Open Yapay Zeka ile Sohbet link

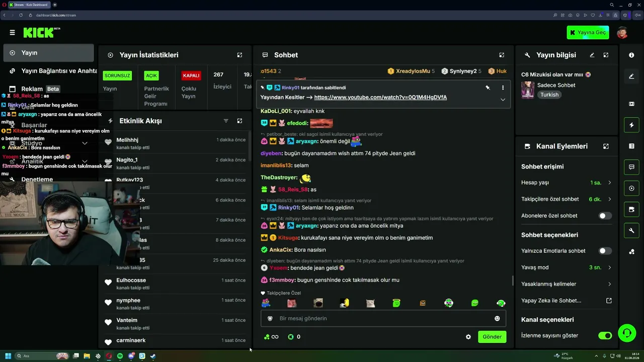(x=567, y=301)
